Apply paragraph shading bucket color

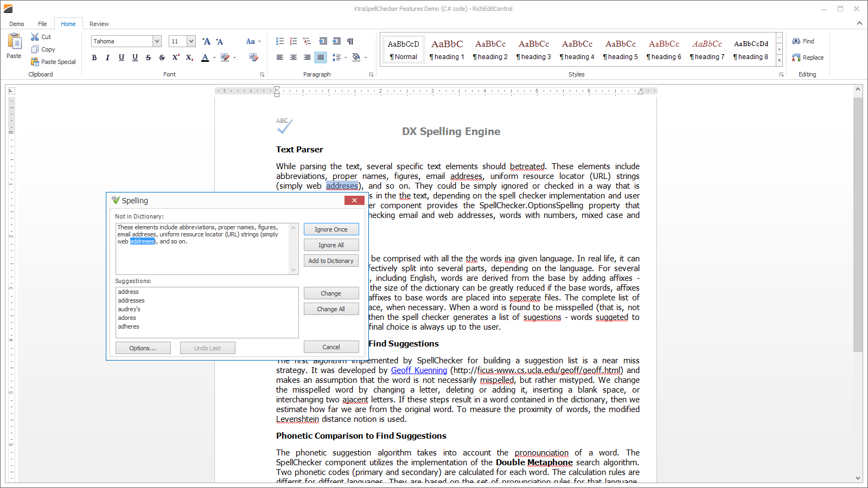point(356,57)
